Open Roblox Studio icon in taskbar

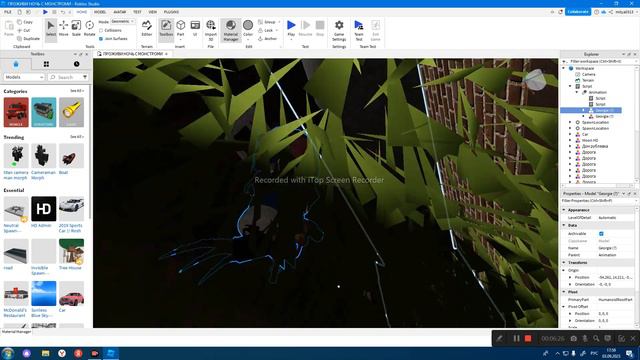111,353
